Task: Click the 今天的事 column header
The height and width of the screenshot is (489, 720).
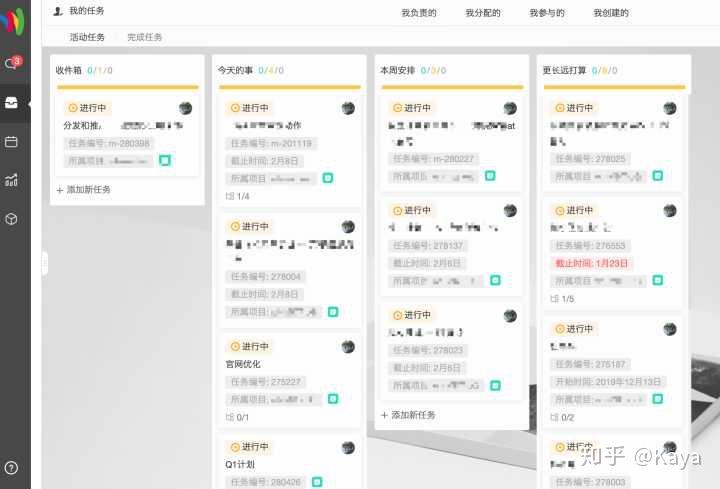Action: click(x=235, y=70)
